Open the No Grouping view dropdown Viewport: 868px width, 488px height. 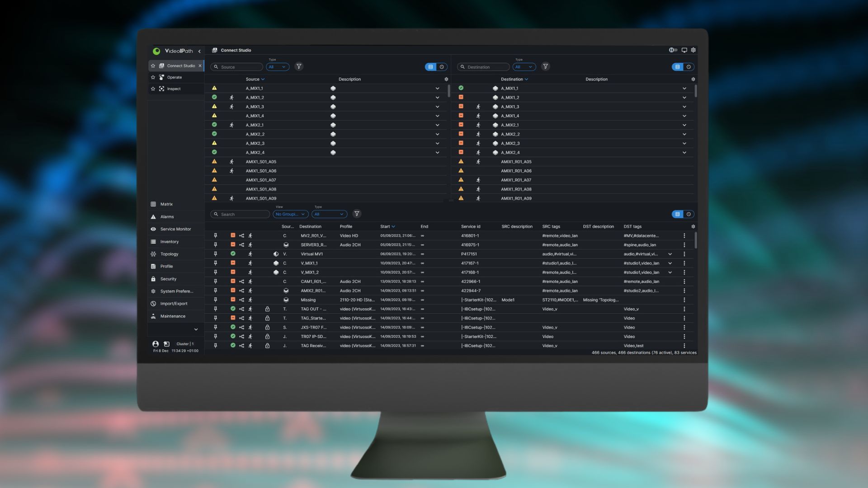click(290, 214)
